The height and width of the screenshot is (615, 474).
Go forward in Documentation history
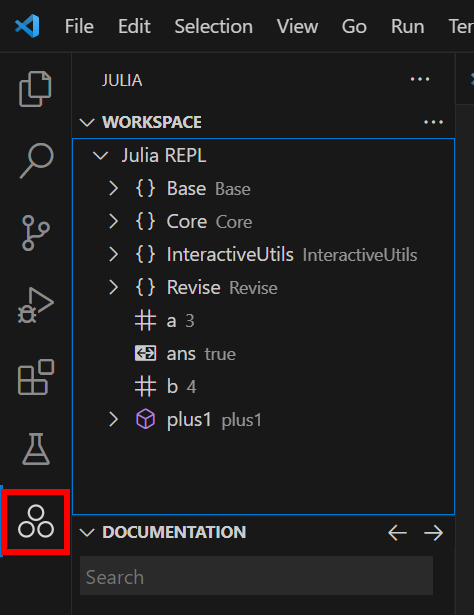tap(433, 533)
